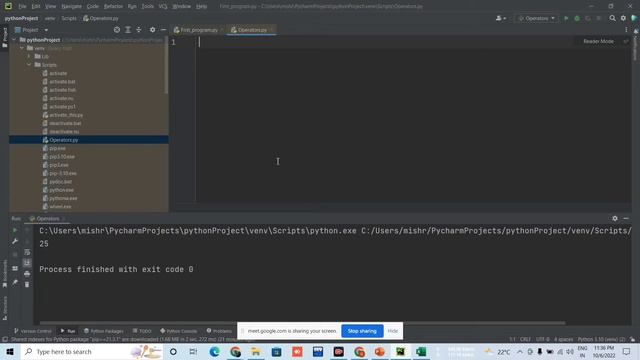Click Python interpreter in status bar
Image resolution: width=640 pixels, height=360 pixels.
601,340
